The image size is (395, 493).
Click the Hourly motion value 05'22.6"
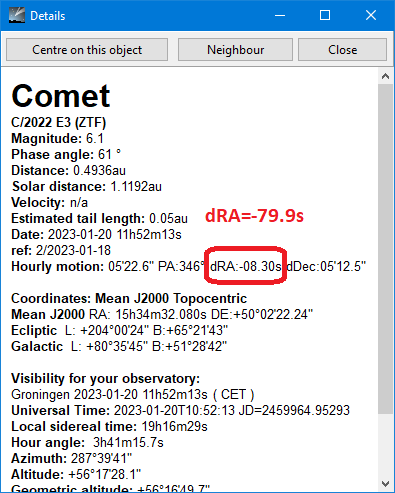coord(131,266)
